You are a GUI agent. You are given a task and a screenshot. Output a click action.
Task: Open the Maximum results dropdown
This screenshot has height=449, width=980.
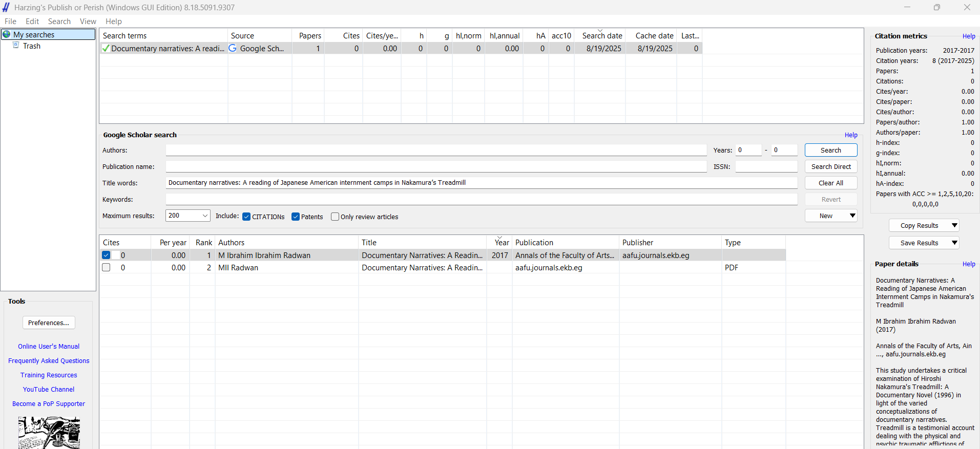205,216
